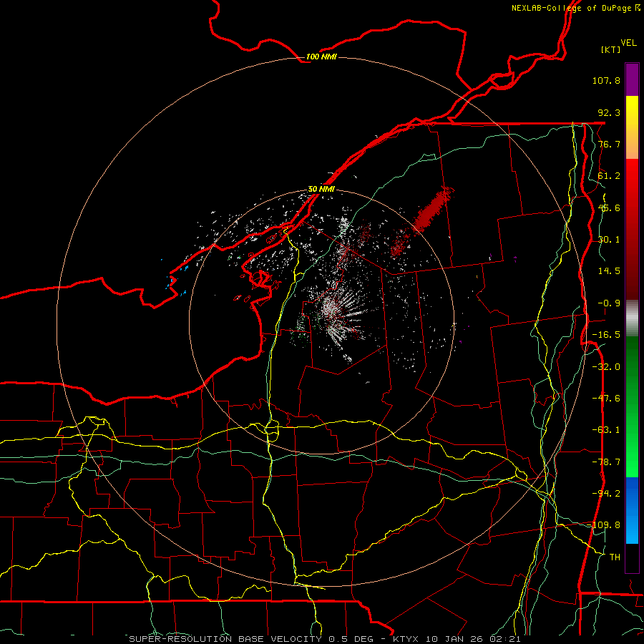Click the purple segment of the velocity color bar

click(x=632, y=79)
